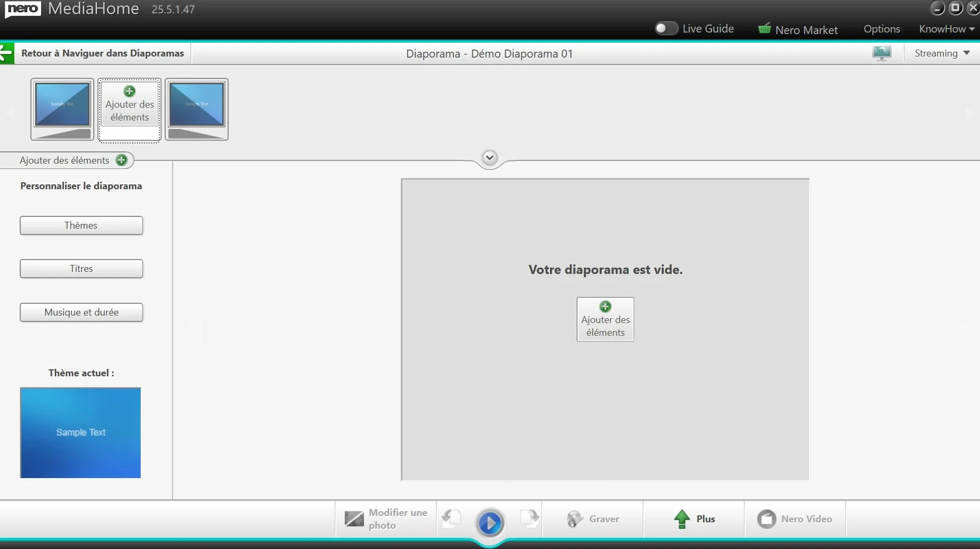
Task: Click the Graver disc burn icon
Action: click(x=574, y=519)
